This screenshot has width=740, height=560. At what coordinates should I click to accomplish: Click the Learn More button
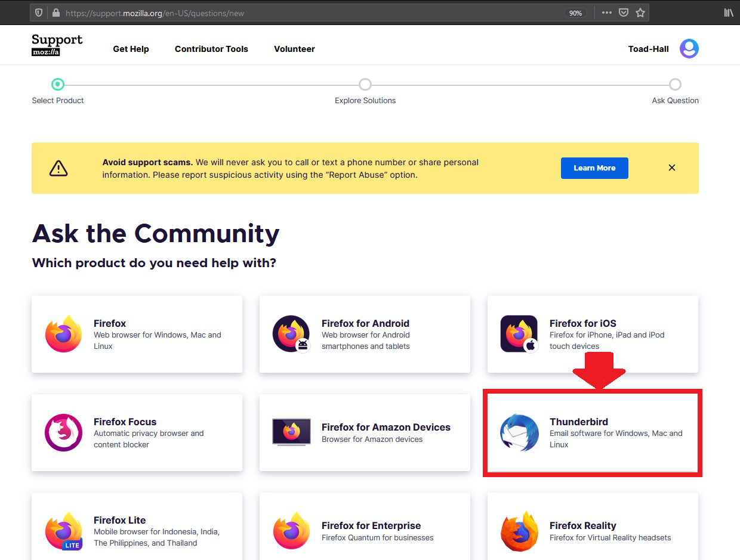(594, 168)
